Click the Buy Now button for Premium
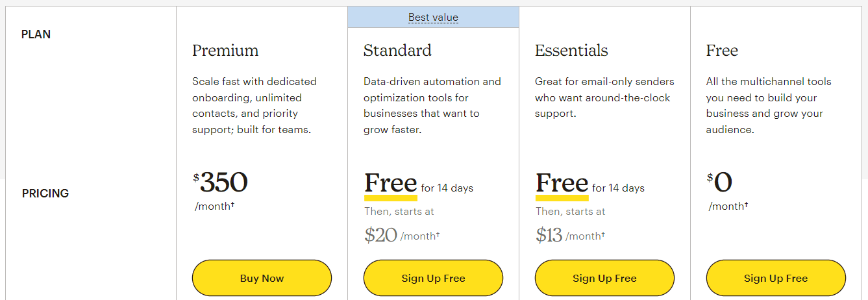The width and height of the screenshot is (868, 300). pyautogui.click(x=262, y=278)
